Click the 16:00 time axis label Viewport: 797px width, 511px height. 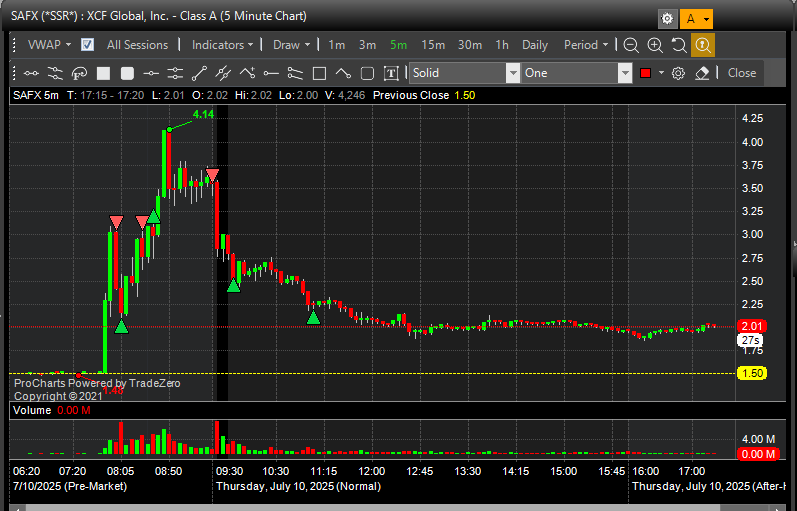[646, 471]
